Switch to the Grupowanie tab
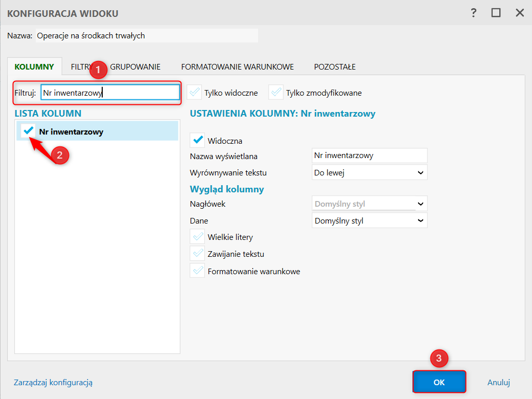The height and width of the screenshot is (399, 532). (x=135, y=66)
